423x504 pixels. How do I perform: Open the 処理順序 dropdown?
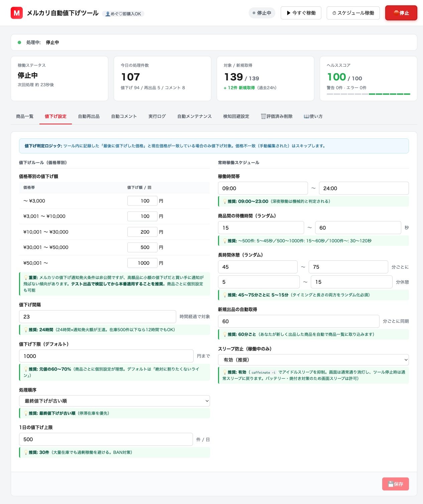(114, 401)
